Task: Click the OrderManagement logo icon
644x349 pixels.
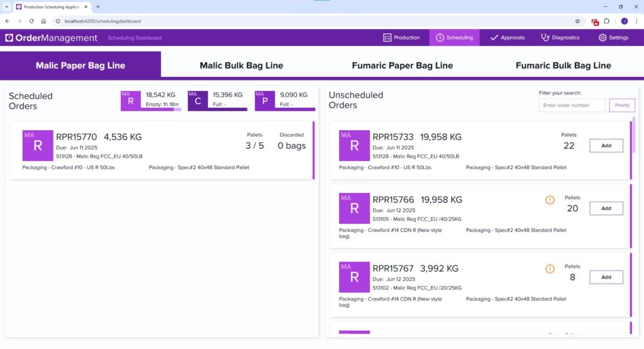Action: pyautogui.click(x=9, y=38)
